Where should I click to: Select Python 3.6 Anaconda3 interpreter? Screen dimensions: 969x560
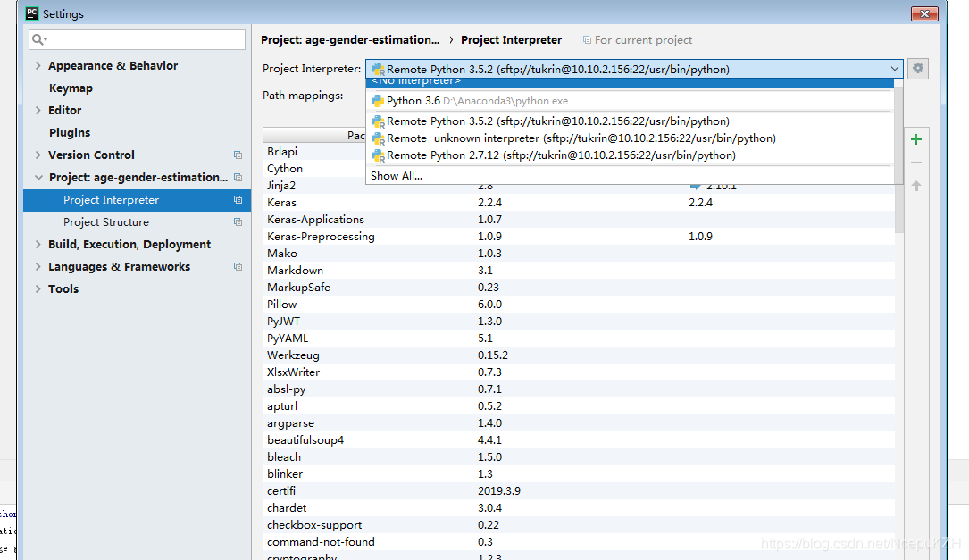(630, 101)
